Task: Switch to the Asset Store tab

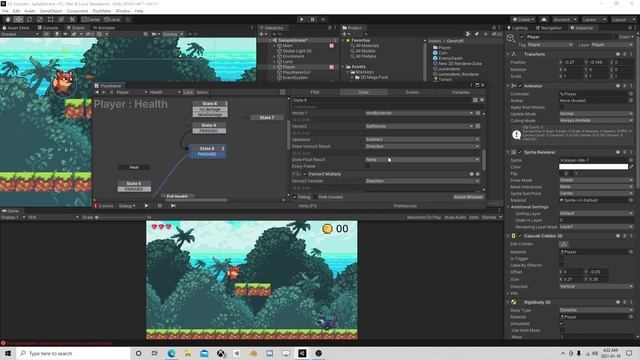Action: pyautogui.click(x=16, y=28)
